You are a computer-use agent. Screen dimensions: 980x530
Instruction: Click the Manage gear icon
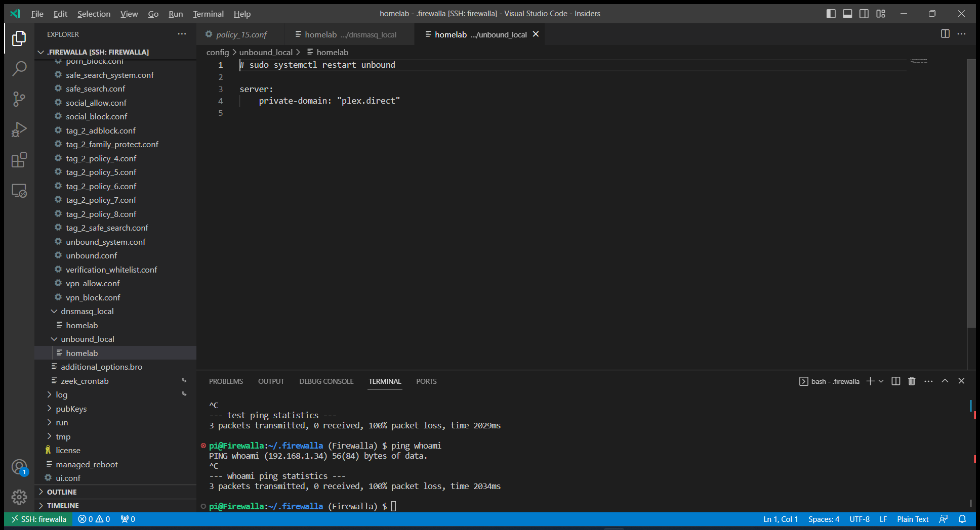point(19,497)
